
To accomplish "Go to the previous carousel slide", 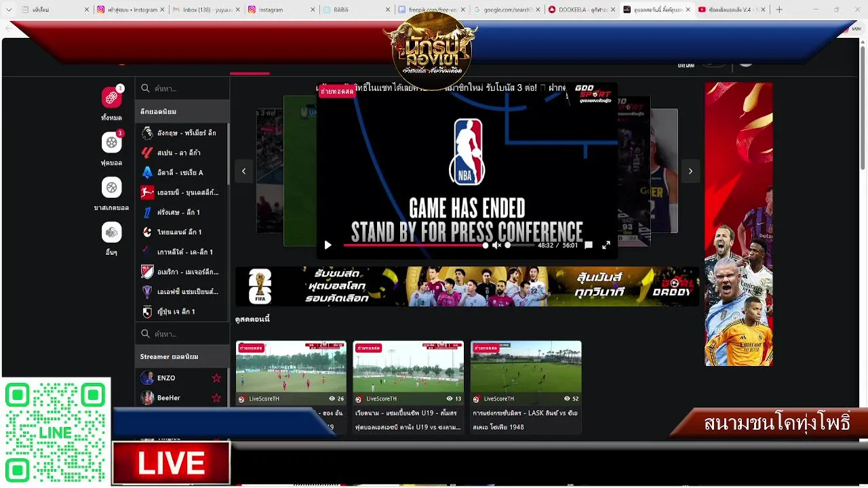I will [243, 171].
